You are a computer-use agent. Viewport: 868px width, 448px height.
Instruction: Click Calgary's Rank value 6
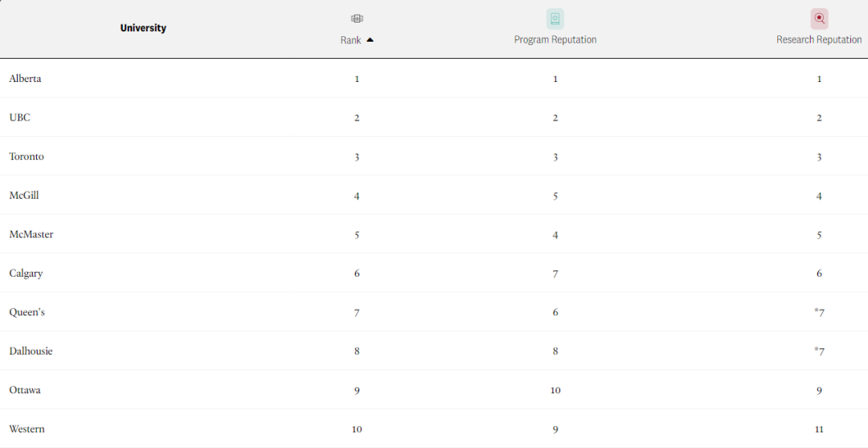pyautogui.click(x=357, y=273)
